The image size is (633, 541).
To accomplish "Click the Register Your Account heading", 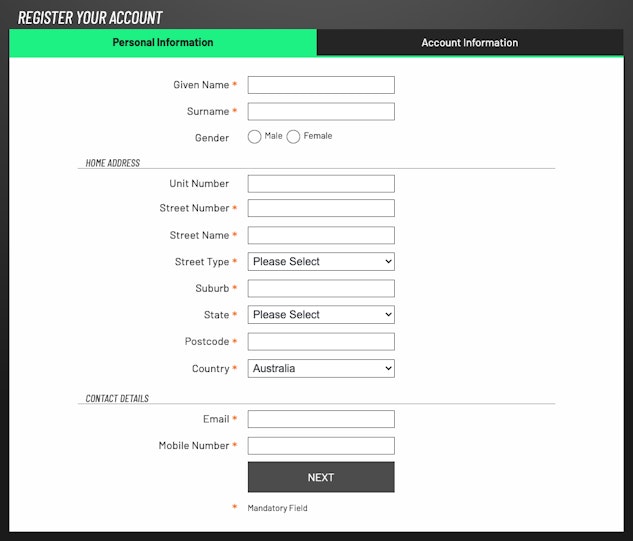I will tap(90, 17).
